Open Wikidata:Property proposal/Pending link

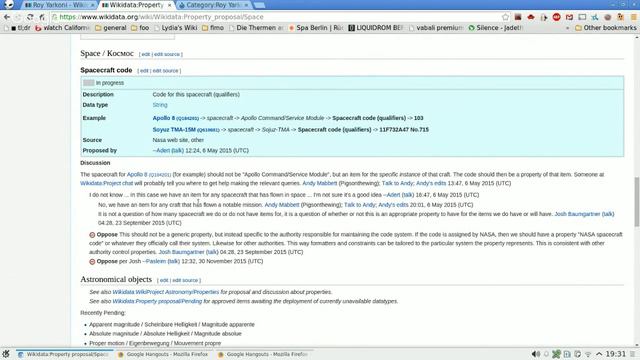pyautogui.click(x=157, y=301)
